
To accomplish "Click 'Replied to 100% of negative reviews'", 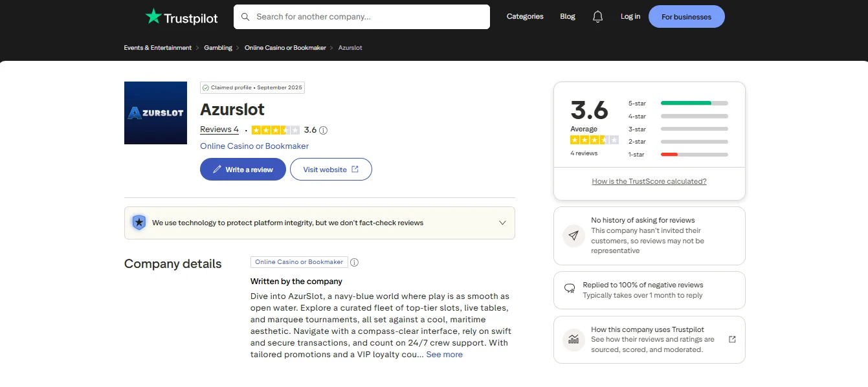I will (x=643, y=285).
